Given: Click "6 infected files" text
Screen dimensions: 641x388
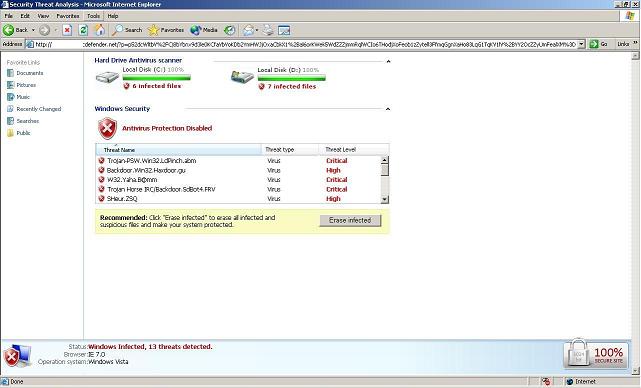Looking at the screenshot, I should pyautogui.click(x=157, y=86).
